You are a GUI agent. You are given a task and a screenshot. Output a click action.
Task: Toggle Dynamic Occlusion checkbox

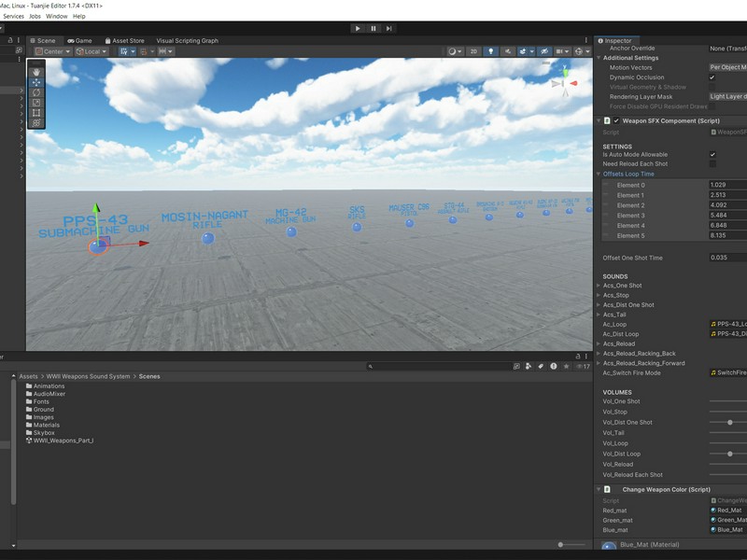click(712, 77)
